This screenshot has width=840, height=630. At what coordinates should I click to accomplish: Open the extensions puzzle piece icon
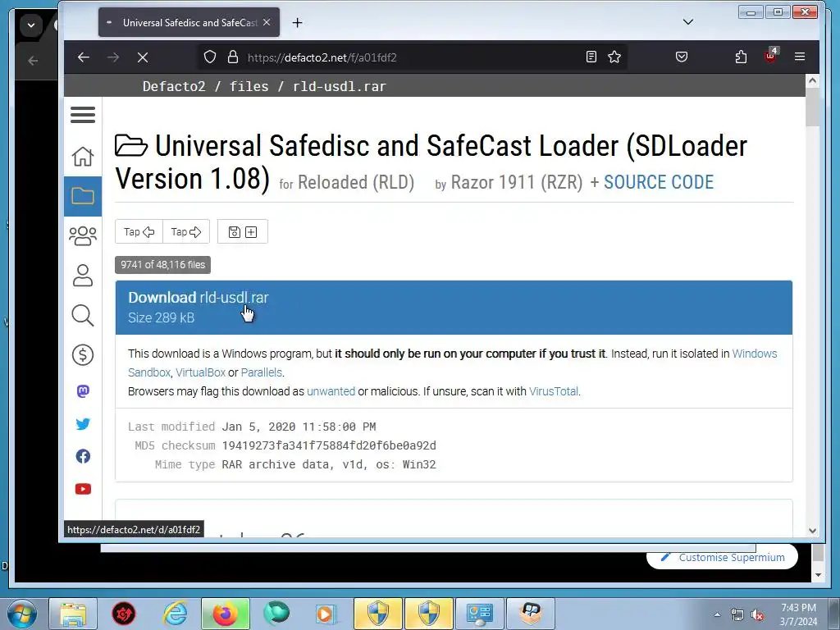tap(741, 57)
